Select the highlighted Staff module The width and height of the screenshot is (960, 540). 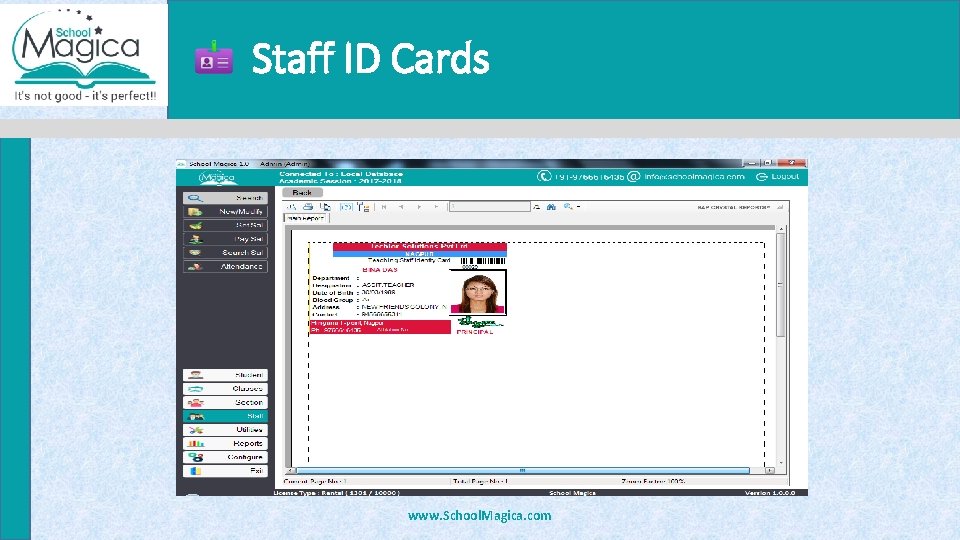click(225, 416)
